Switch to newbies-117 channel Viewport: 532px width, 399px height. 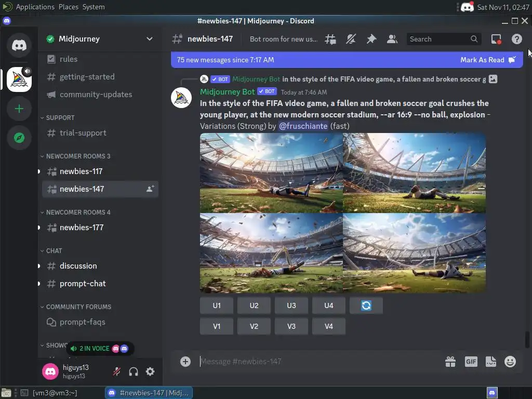[x=100, y=171]
